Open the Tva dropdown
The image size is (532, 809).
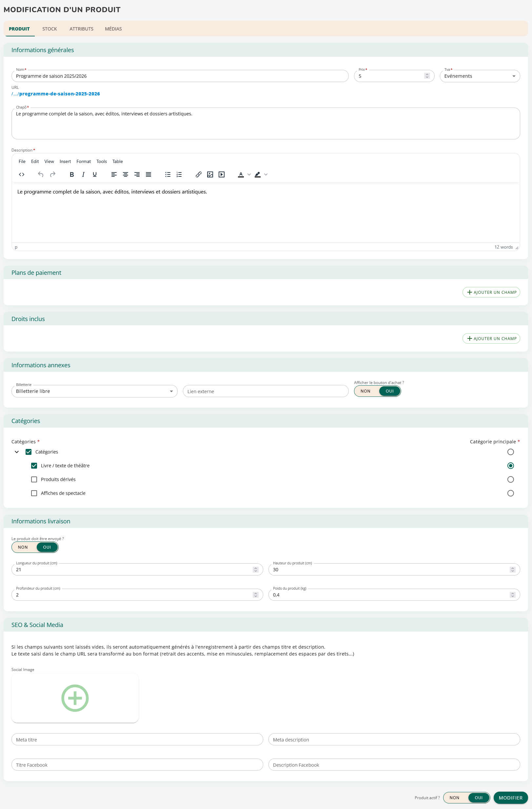(479, 76)
